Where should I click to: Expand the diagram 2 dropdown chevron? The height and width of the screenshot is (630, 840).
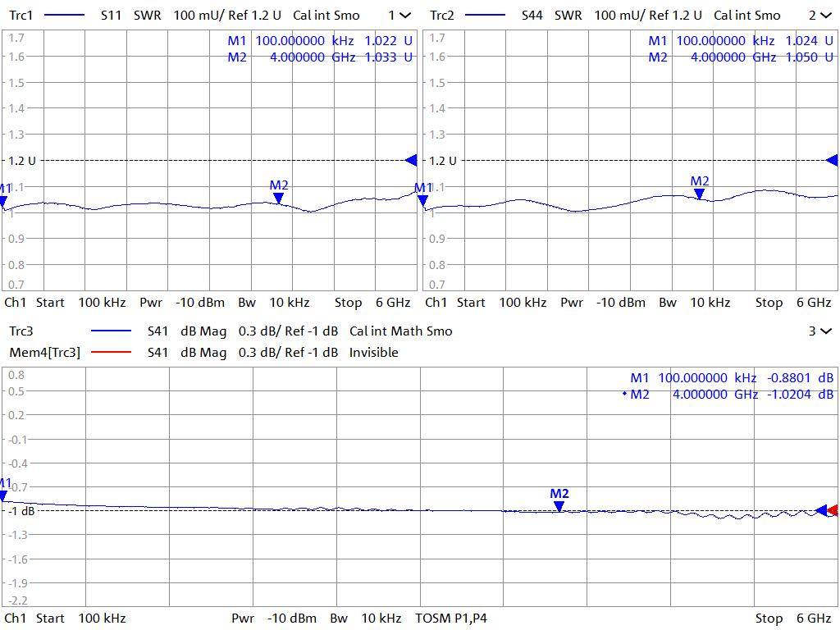point(825,16)
